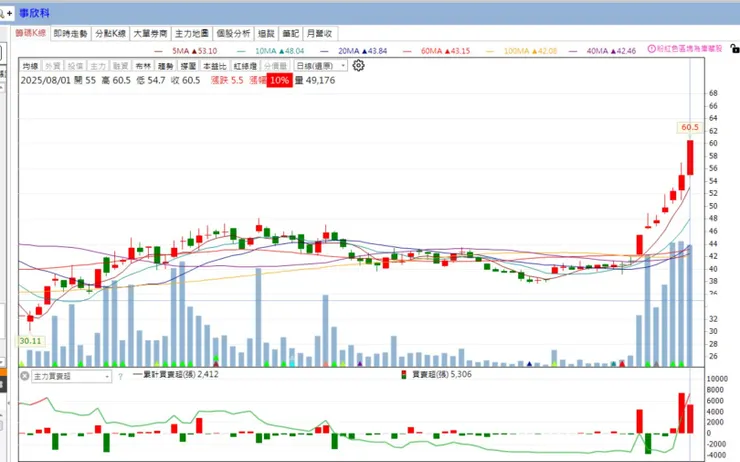Click the purple triangle marker under the volume bars
740x462 pixels.
pyautogui.click(x=360, y=364)
